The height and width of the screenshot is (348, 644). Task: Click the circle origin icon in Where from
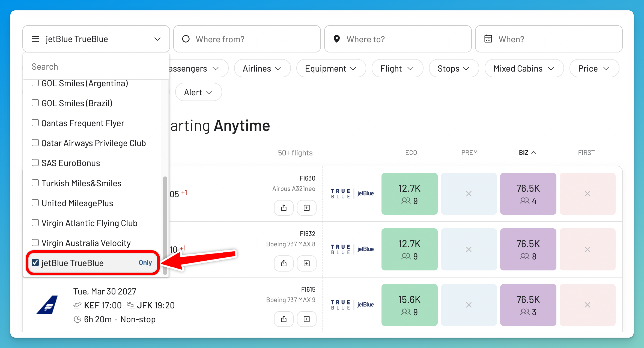click(x=186, y=39)
